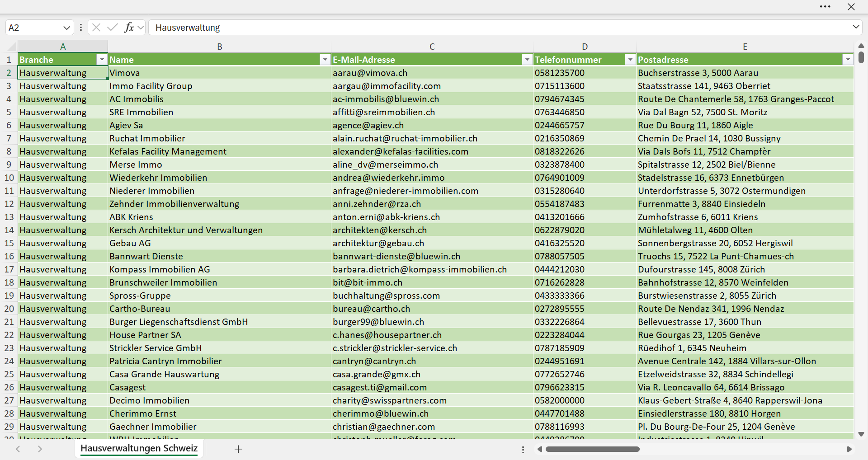Go to previous sheet arrow
This screenshot has height=460, width=868.
click(18, 449)
